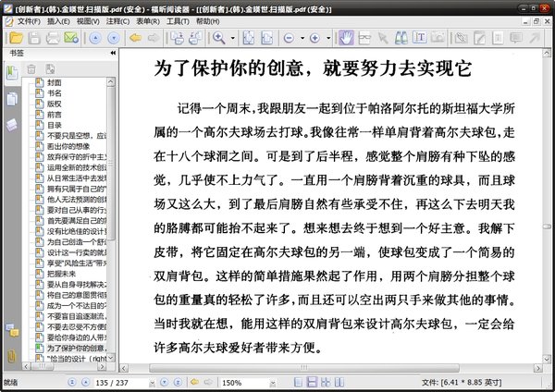The image size is (555, 392).
Task: Click the Print icon in toolbar
Action: coord(51,38)
